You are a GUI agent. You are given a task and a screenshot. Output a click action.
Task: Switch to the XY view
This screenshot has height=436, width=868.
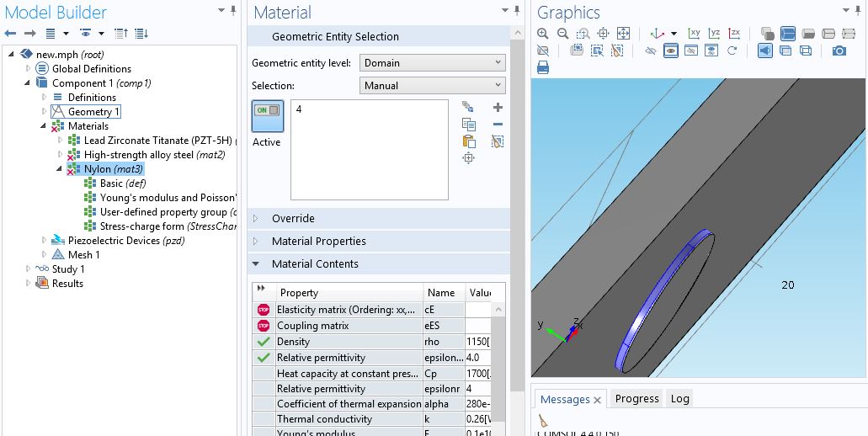694,34
